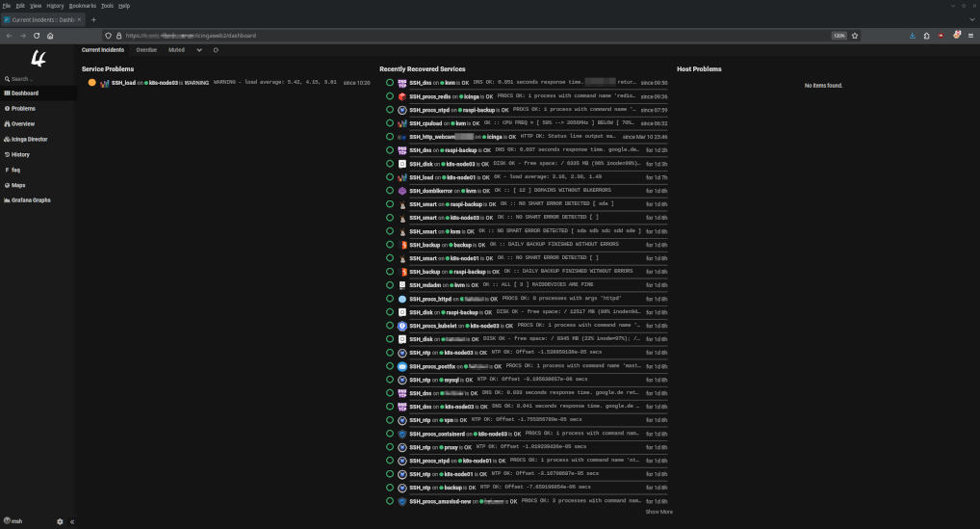Viewport: 980px width, 529px height.
Task: Click the refresh icon next to dashboard tabs
Action: click(x=216, y=49)
